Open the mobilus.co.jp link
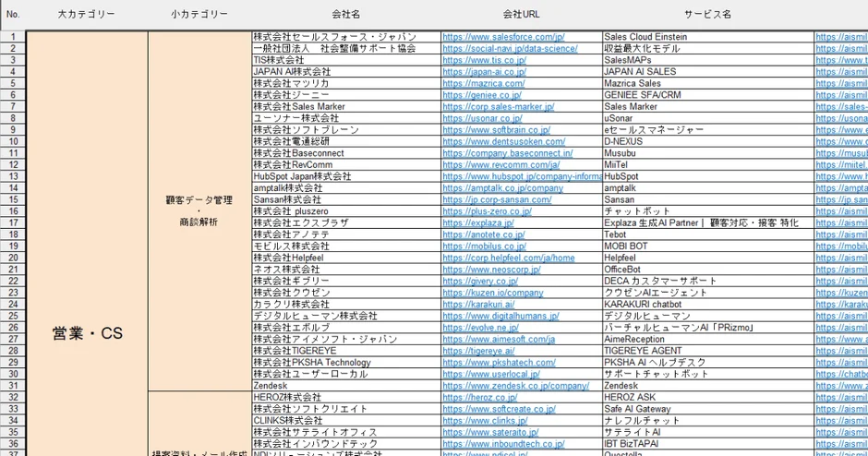Viewport: 868px width, 456px height. [485, 246]
